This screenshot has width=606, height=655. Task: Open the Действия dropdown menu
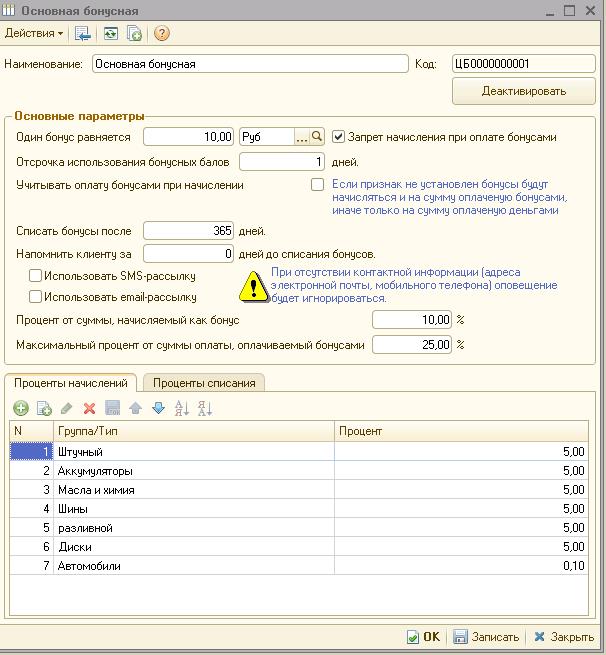coord(34,33)
